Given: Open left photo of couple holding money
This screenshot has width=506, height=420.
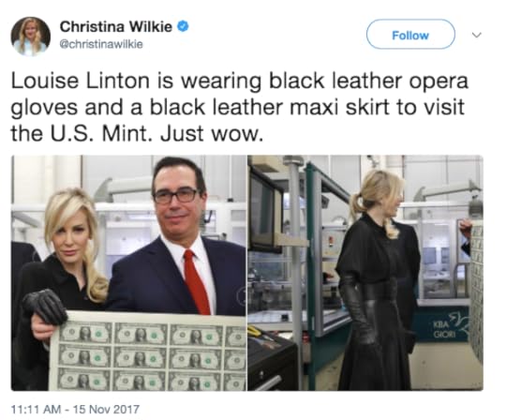Looking at the screenshot, I should point(128,273).
